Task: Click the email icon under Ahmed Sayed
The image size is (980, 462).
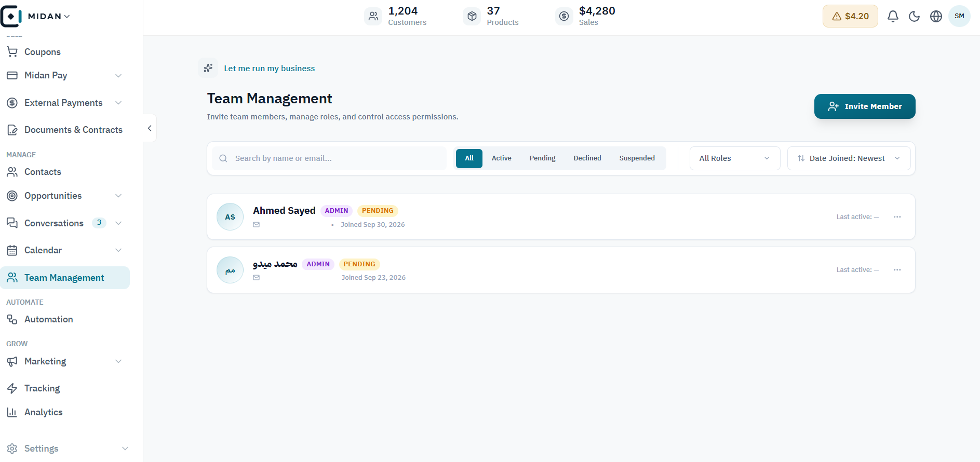Action: point(256,225)
